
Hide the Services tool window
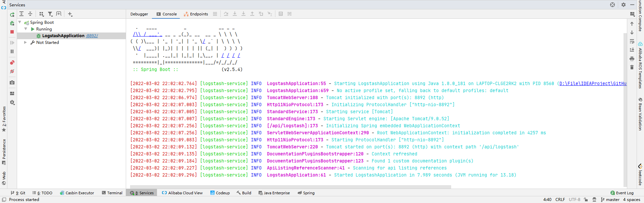pyautogui.click(x=632, y=5)
